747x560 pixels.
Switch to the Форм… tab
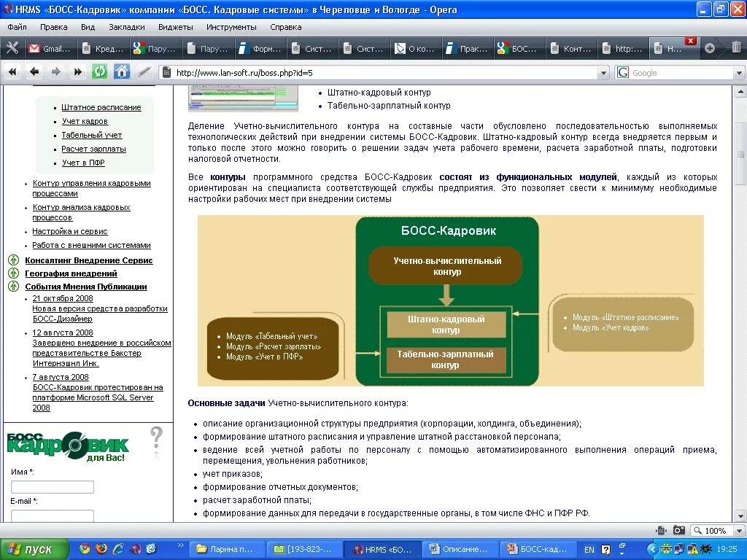[x=260, y=49]
